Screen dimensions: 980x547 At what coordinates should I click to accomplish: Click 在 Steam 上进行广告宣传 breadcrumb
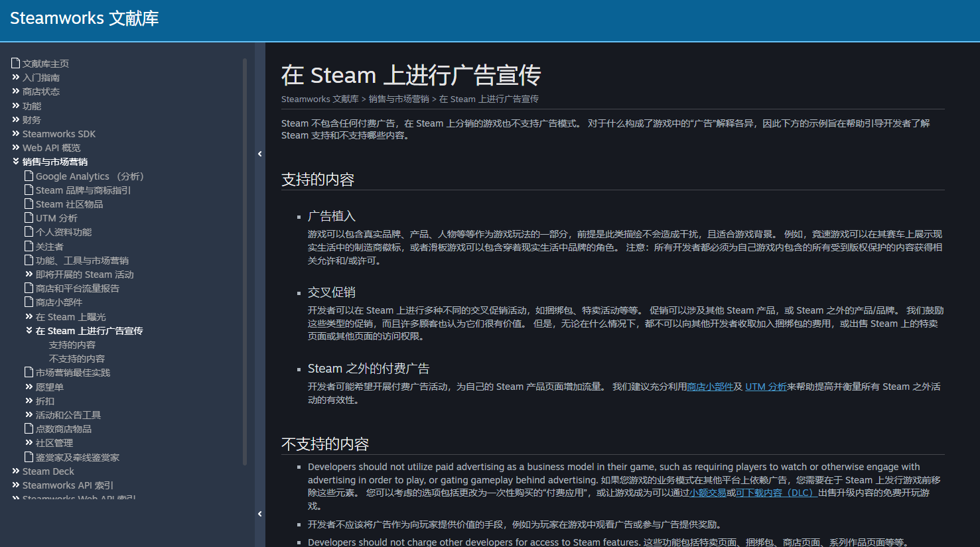pos(489,99)
